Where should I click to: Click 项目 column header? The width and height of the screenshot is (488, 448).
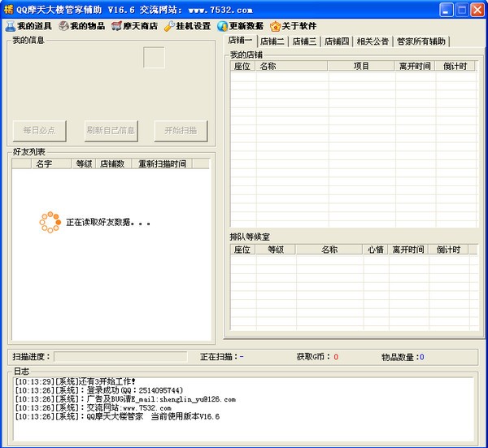coord(361,66)
